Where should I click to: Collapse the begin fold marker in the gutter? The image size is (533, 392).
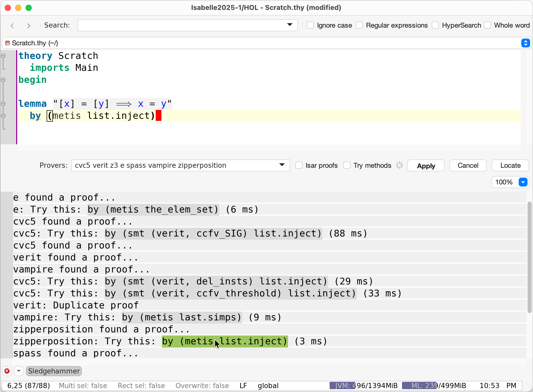[x=3, y=80]
